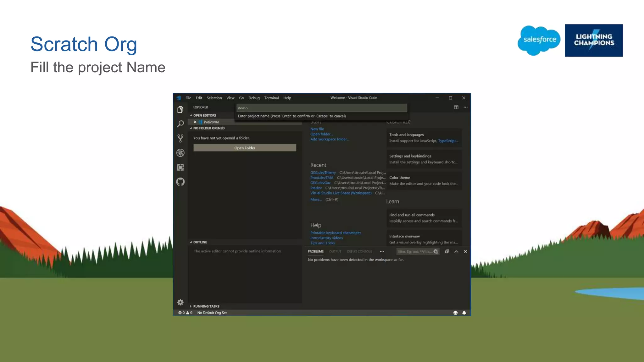Switch to the Debug Console tab
Screen dimensions: 644x362
point(359,251)
